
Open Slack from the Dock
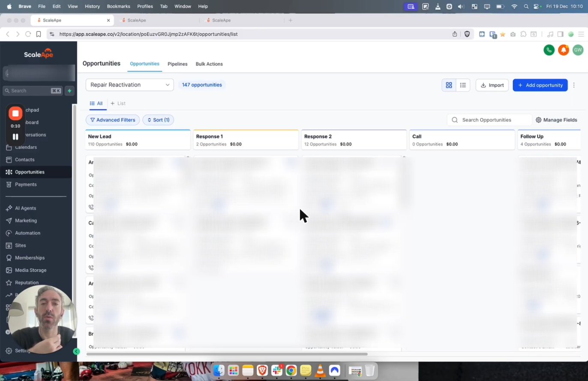276,370
